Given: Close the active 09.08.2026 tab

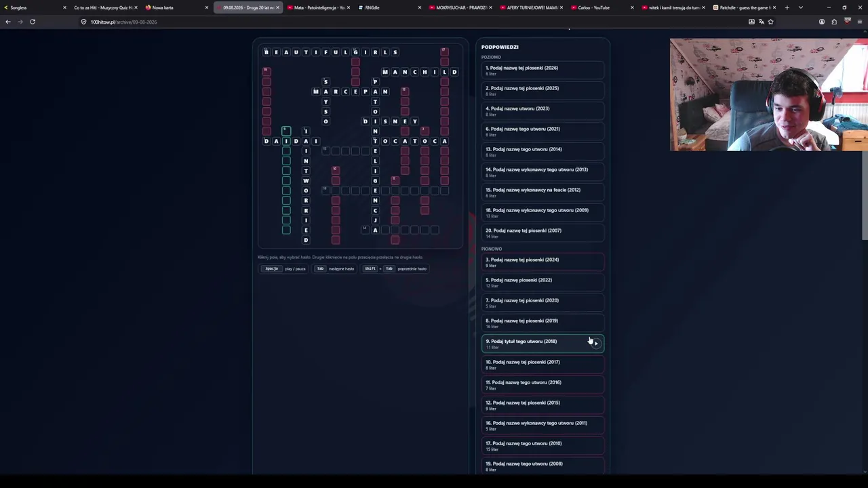Looking at the screenshot, I should 277,7.
